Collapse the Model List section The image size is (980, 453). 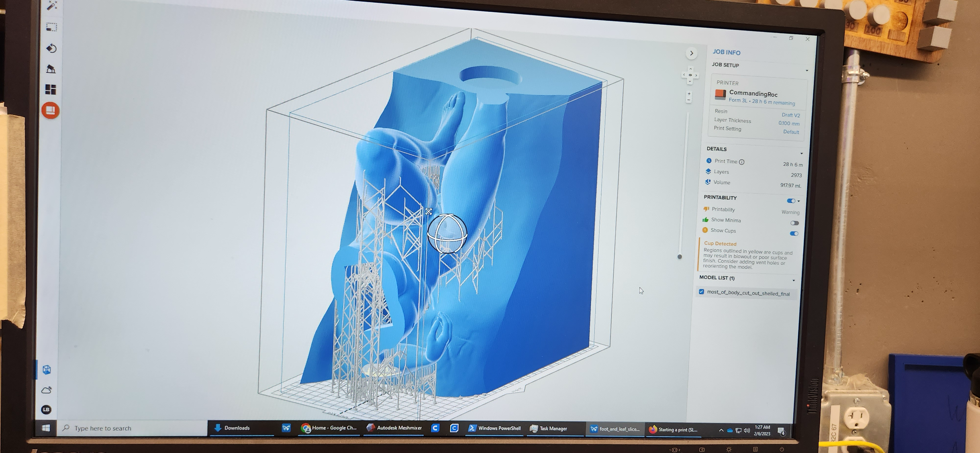coord(794,280)
